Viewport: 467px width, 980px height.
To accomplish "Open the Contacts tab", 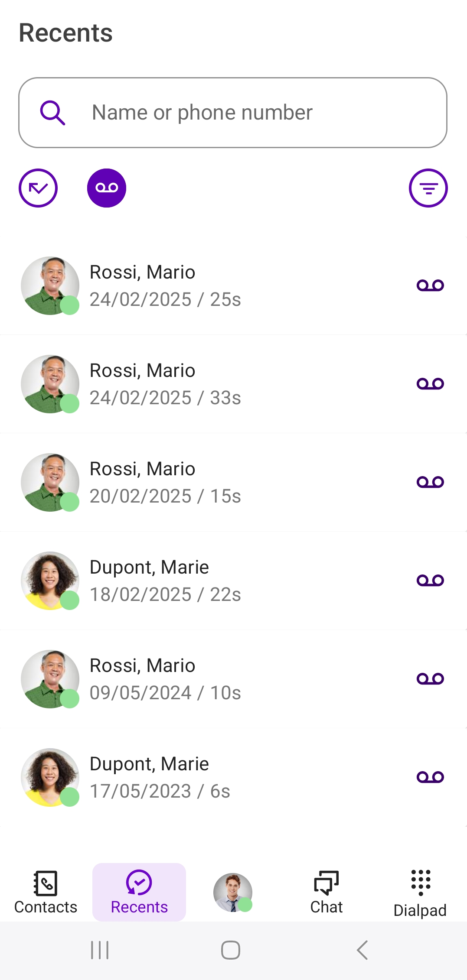I will (46, 892).
